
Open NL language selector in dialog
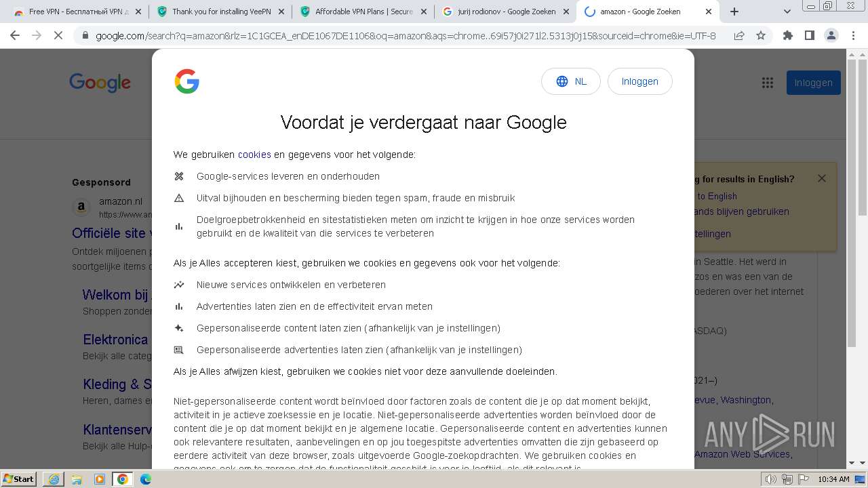pyautogui.click(x=571, y=81)
